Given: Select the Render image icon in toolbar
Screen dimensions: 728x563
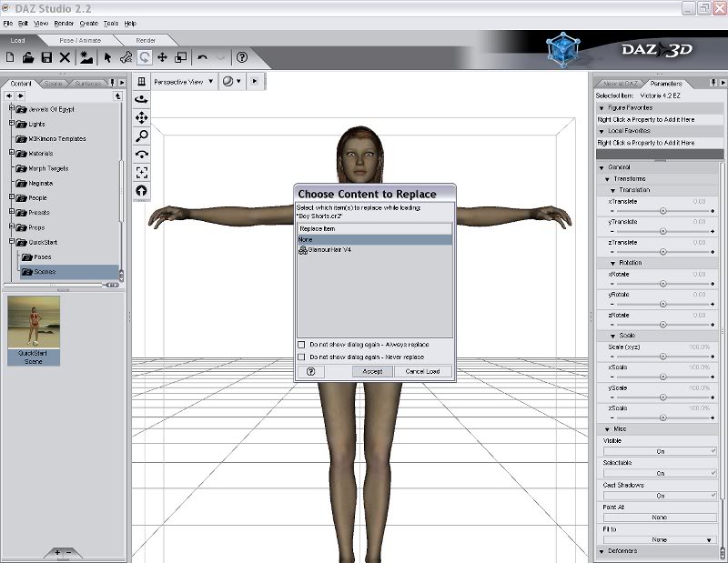Looking at the screenshot, I should (86, 57).
